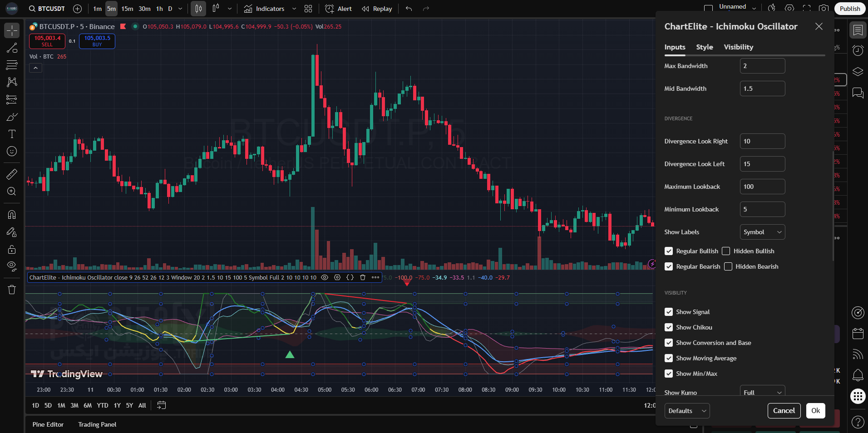Expand the Defaults dropdown
This screenshot has width=868, height=433.
point(687,411)
